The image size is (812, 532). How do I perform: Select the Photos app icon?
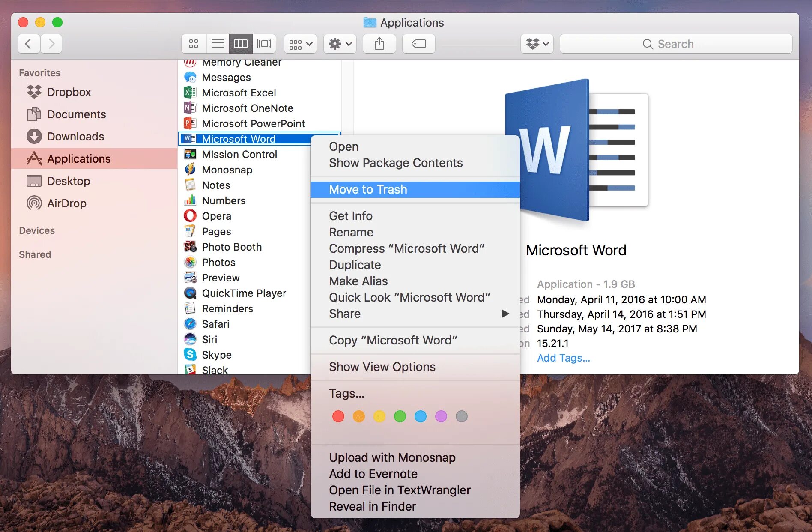point(190,263)
